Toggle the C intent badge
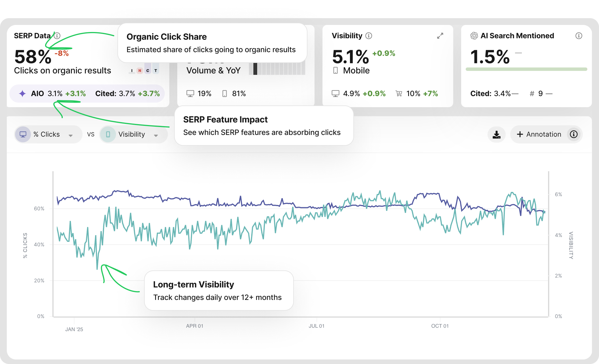Viewport: 599px width, 364px height. coord(147,70)
